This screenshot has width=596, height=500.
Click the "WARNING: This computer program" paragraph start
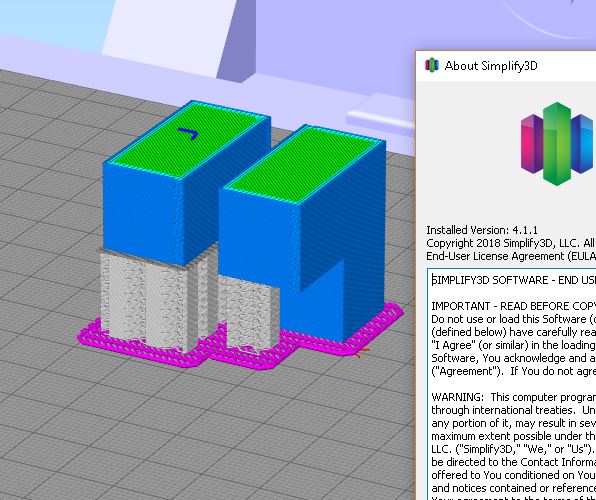pos(514,397)
